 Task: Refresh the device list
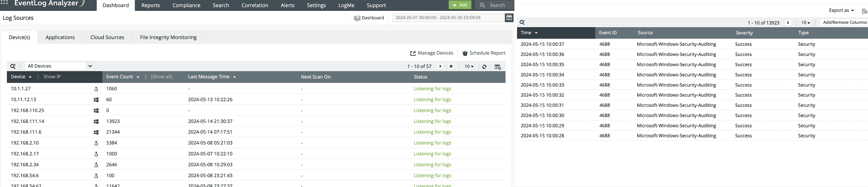484,67
